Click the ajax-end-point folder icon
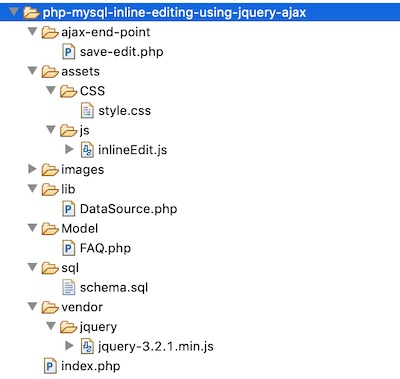This screenshot has height=379, width=400. coord(50,32)
